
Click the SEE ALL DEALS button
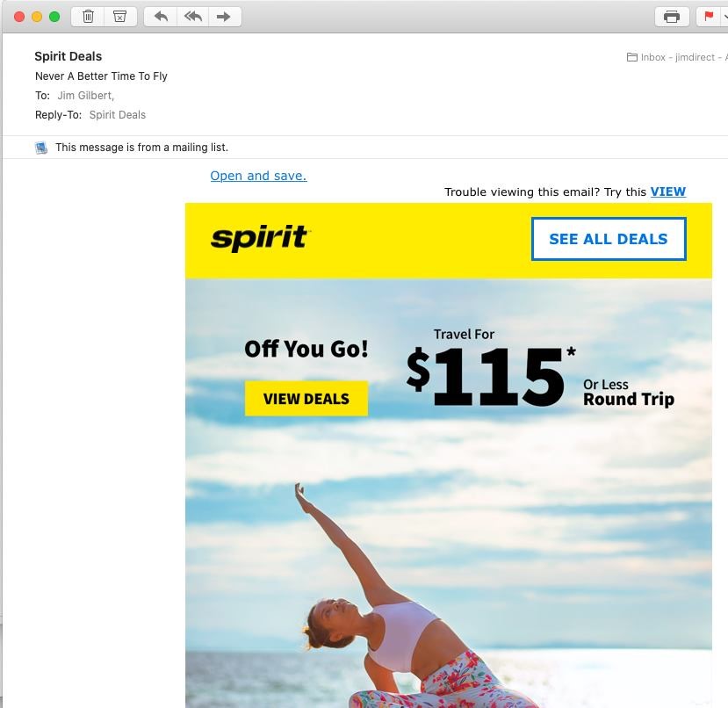(x=609, y=239)
